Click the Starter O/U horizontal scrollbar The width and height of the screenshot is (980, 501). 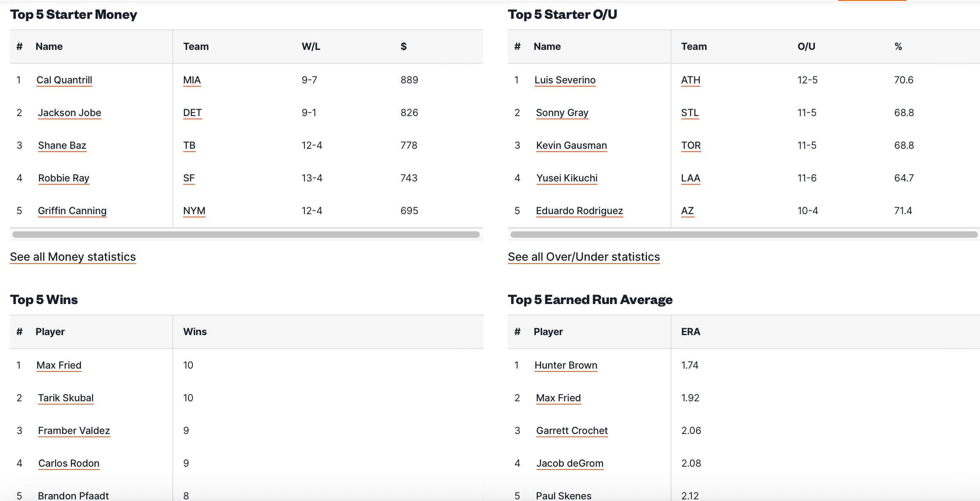(743, 235)
